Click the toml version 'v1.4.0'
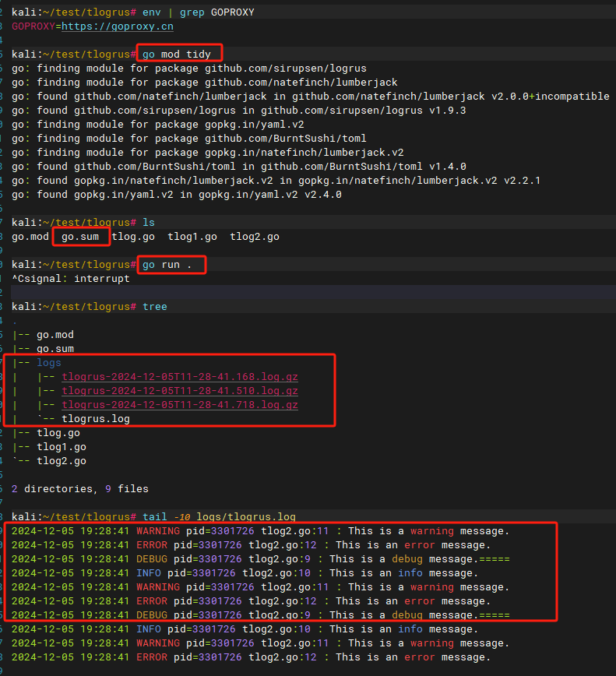Viewport: 616px width, 676px height. click(x=448, y=167)
